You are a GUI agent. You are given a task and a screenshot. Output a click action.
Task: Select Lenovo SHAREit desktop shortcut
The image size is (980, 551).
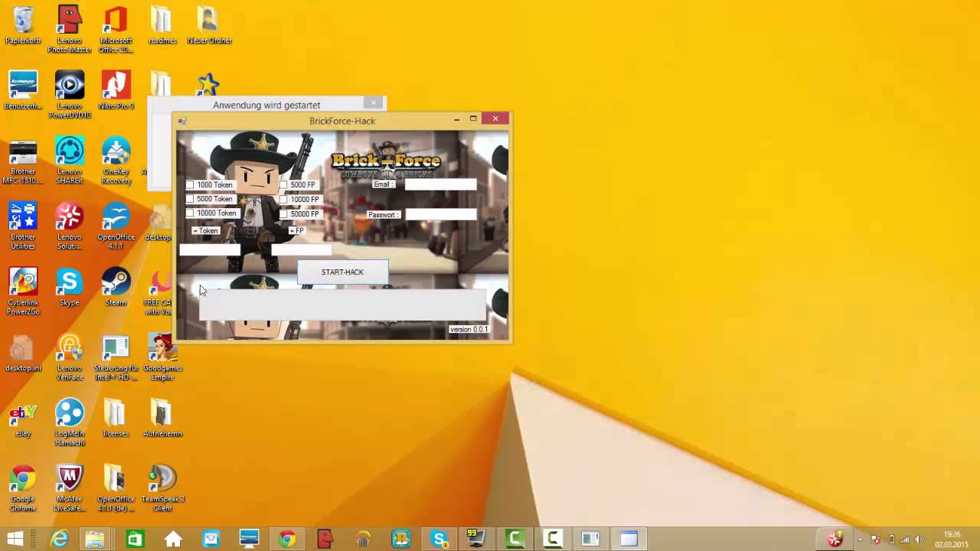click(70, 161)
